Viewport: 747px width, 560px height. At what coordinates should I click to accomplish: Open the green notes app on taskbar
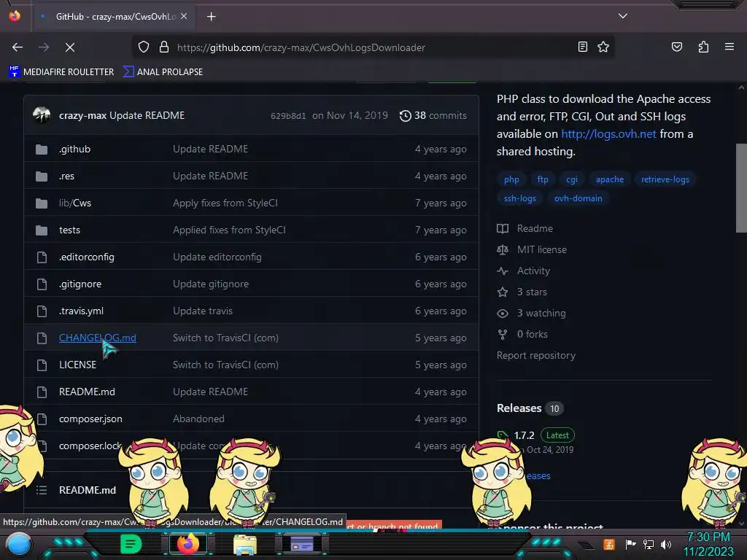tap(131, 544)
